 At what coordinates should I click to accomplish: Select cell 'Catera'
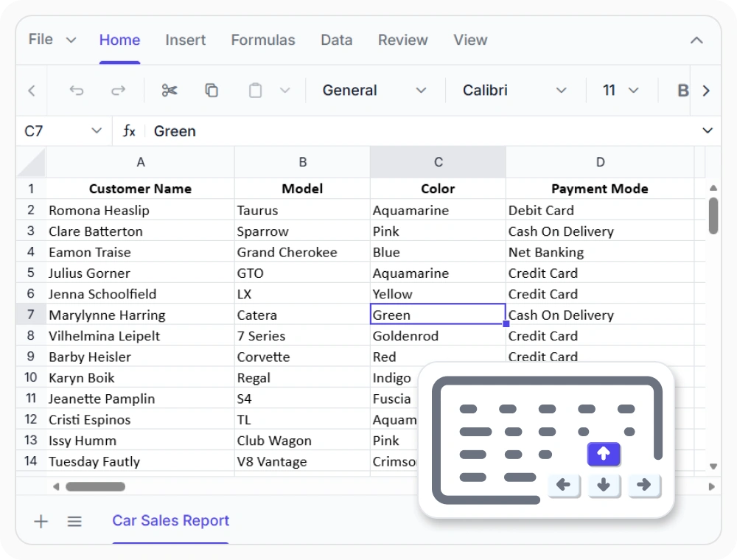302,315
